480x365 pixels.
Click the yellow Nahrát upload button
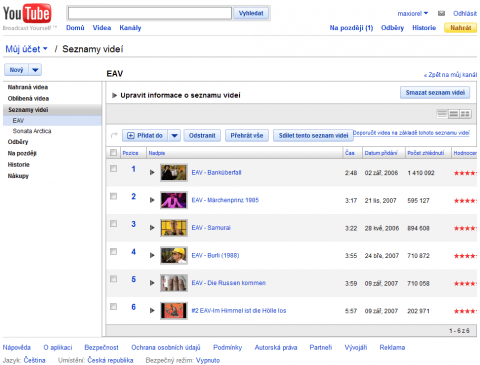pos(461,28)
